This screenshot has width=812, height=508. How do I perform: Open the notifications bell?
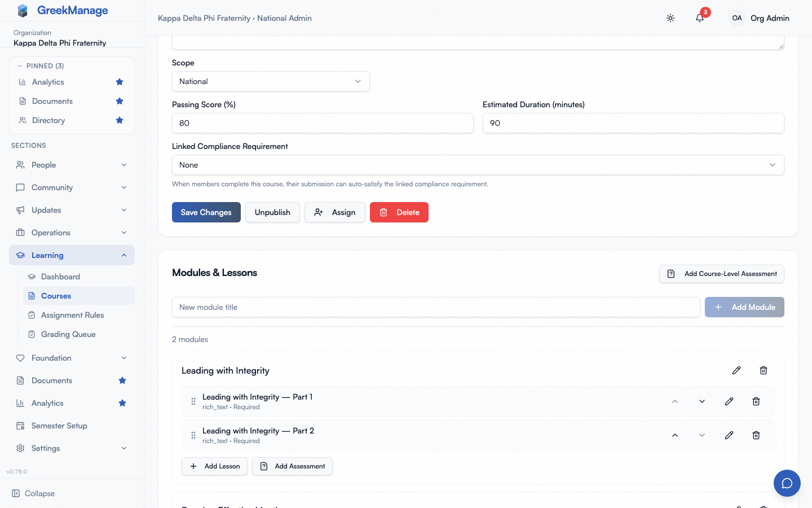pyautogui.click(x=700, y=18)
